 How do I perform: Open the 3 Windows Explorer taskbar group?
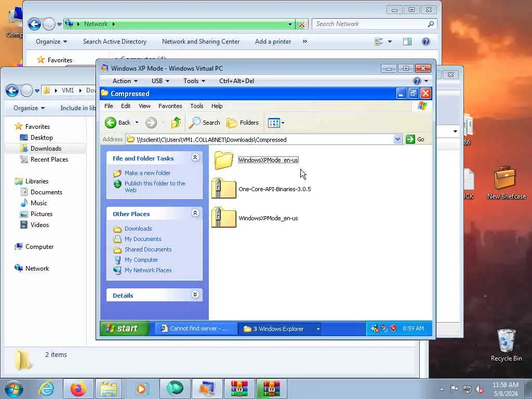click(281, 328)
